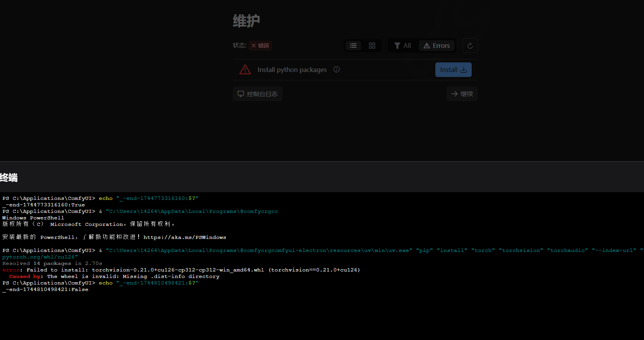Click the _-end-1744810498421:False output line
The width and height of the screenshot is (644, 340).
tap(45, 289)
